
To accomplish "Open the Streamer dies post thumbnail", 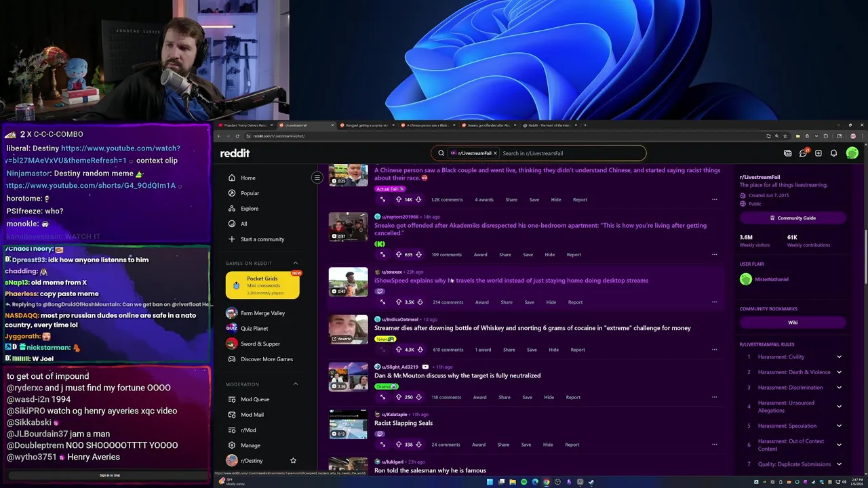I will click(348, 329).
